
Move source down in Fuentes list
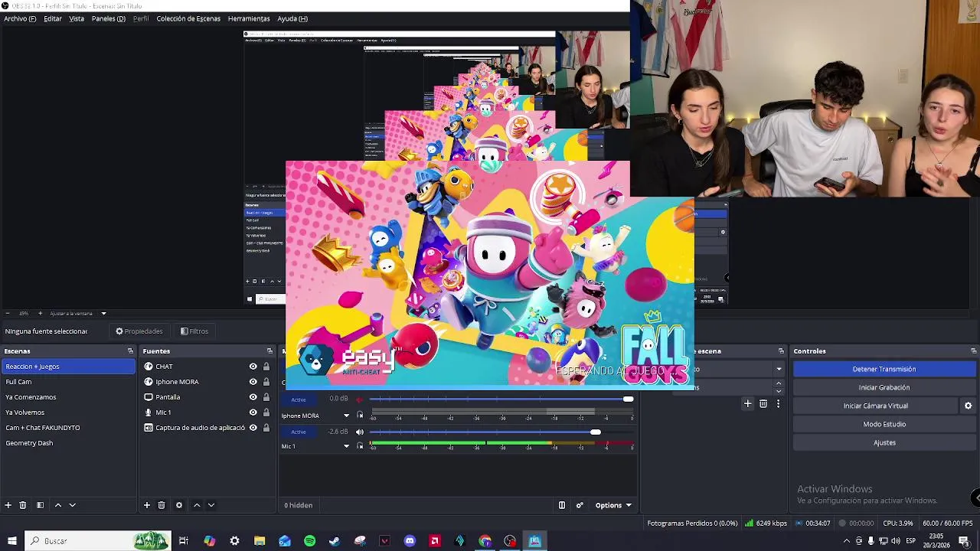coord(211,505)
